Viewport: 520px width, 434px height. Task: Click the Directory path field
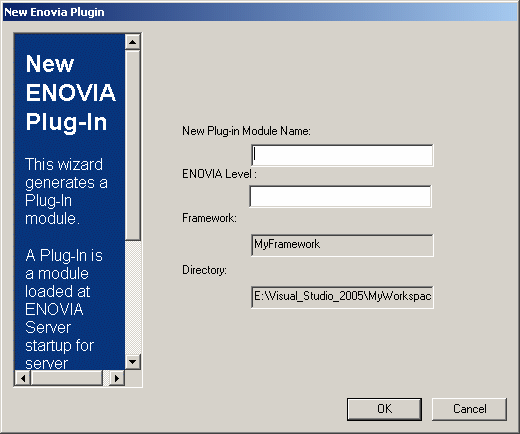click(342, 297)
